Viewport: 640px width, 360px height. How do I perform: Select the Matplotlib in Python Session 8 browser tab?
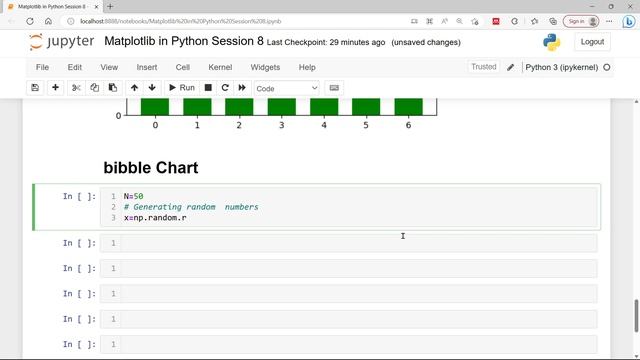tap(52, 7)
